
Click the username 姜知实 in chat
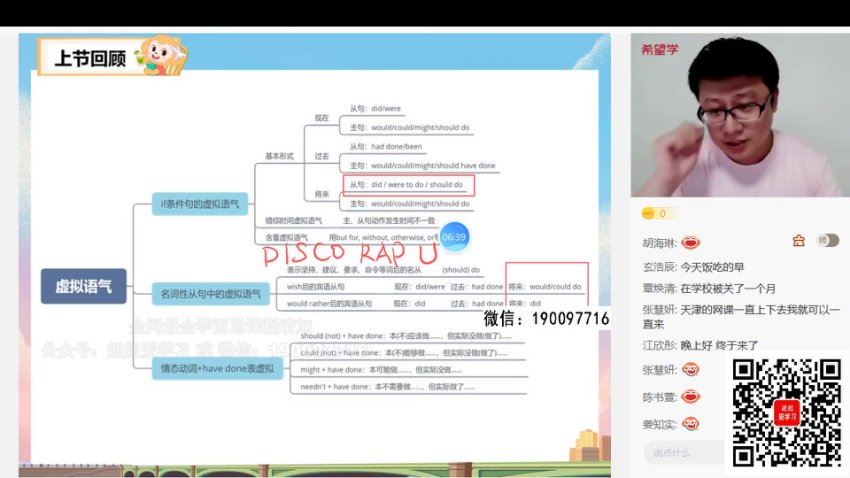pos(659,424)
